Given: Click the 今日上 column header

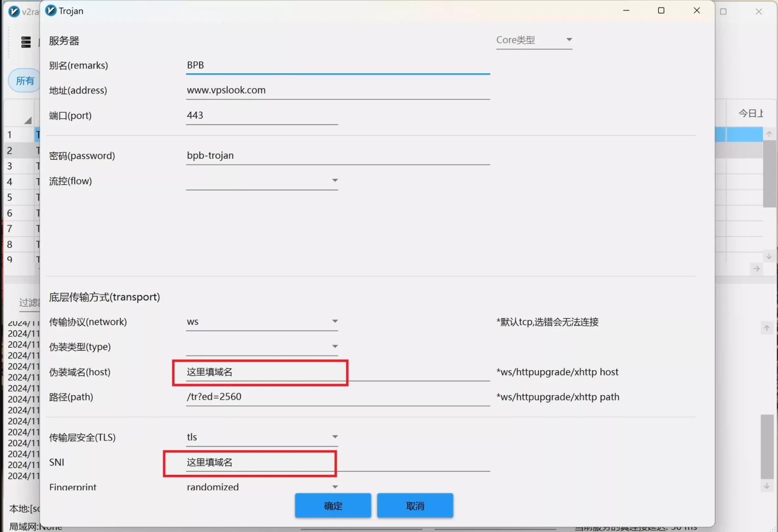Looking at the screenshot, I should [750, 113].
